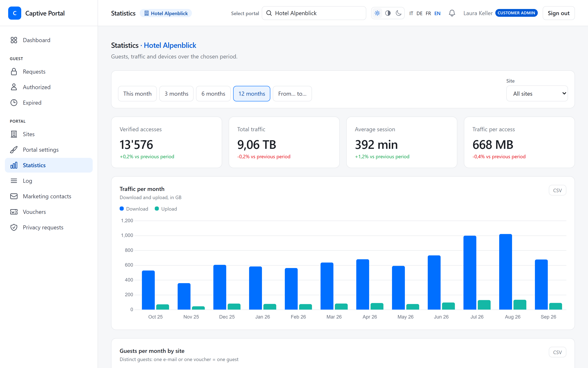Viewport: 588px width, 368px height.
Task: Click the Privacy requests shield icon
Action: pyautogui.click(x=14, y=228)
